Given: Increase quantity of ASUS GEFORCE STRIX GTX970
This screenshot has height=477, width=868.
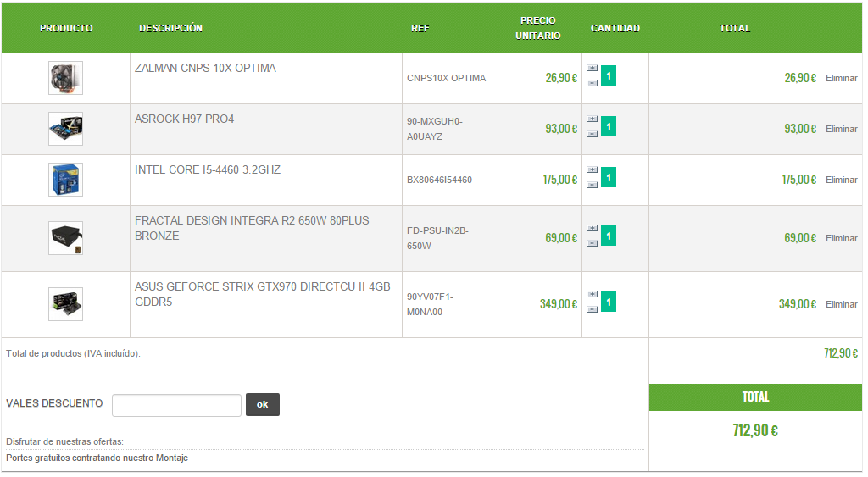Looking at the screenshot, I should point(593,294).
